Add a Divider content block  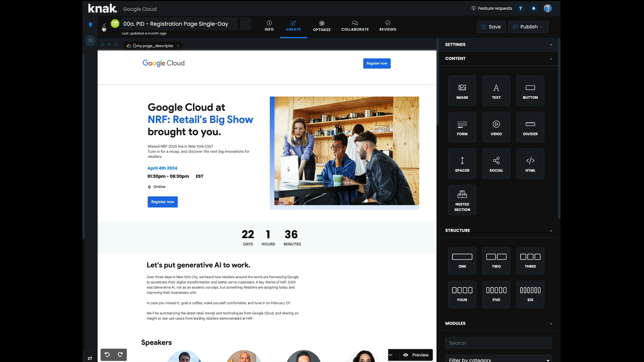530,127
